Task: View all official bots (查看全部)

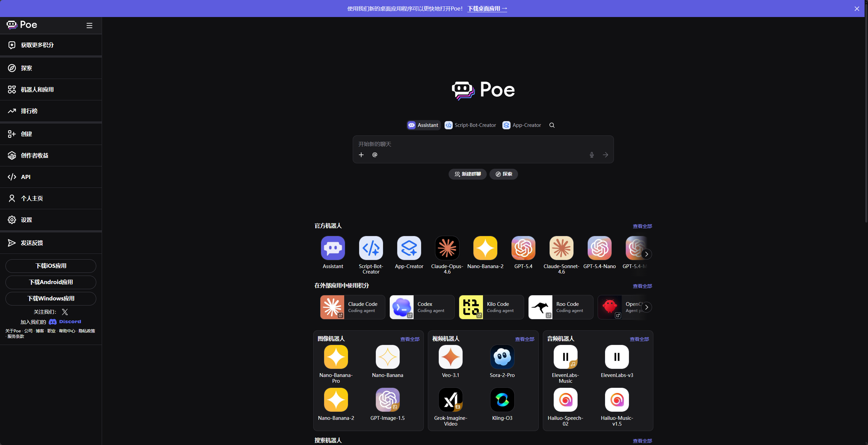Action: click(642, 226)
